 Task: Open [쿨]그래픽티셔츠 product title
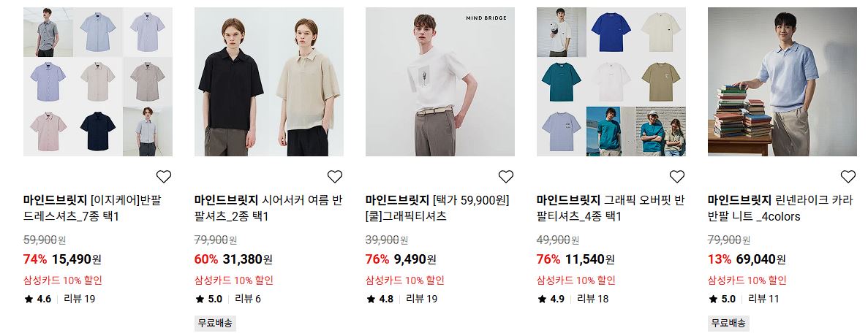(x=437, y=208)
